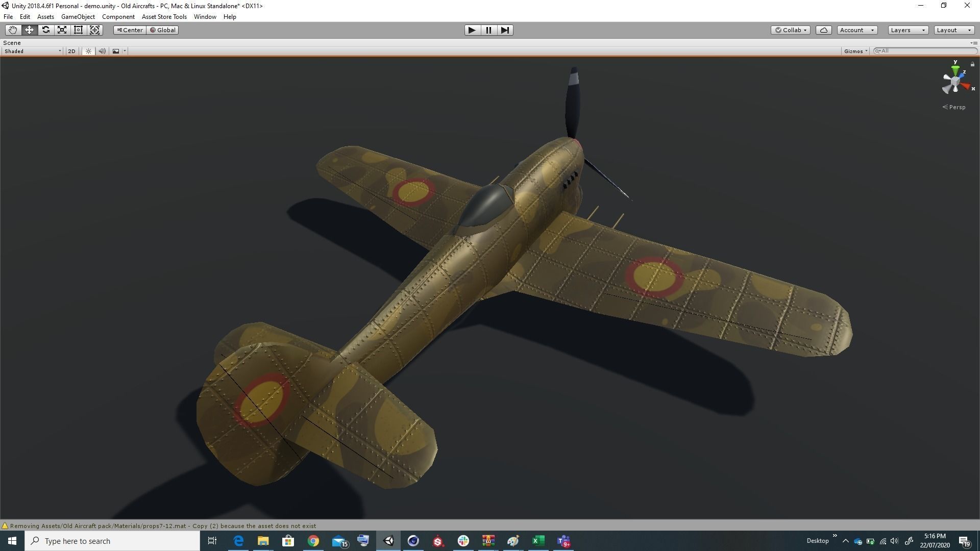Image resolution: width=980 pixels, height=551 pixels.
Task: Open the File menu
Action: [x=8, y=17]
